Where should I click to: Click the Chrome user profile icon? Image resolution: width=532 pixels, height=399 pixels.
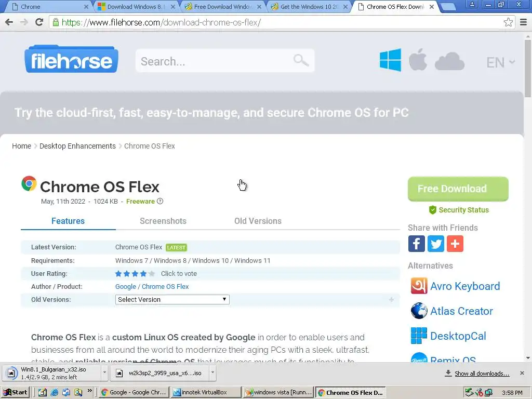click(472, 5)
